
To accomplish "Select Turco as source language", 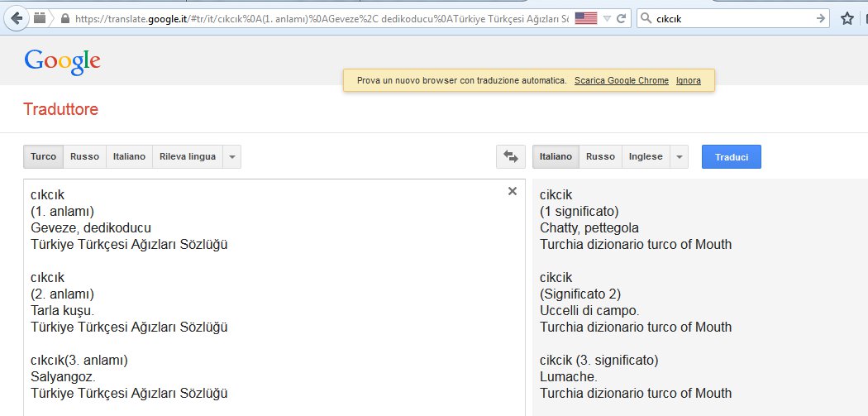I will click(43, 157).
